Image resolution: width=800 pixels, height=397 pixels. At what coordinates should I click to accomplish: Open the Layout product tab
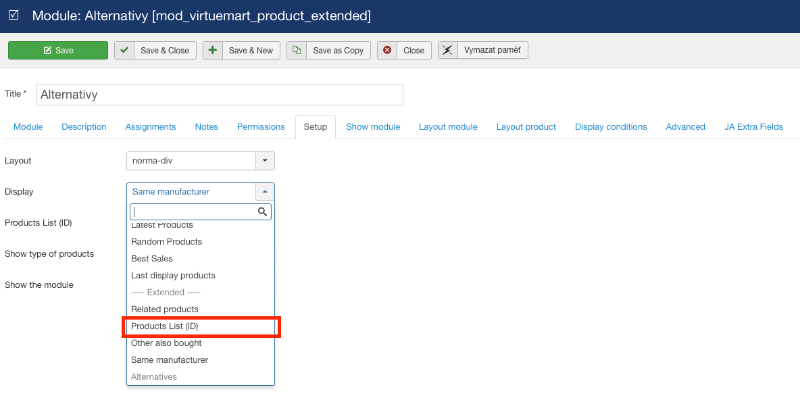[x=526, y=127]
